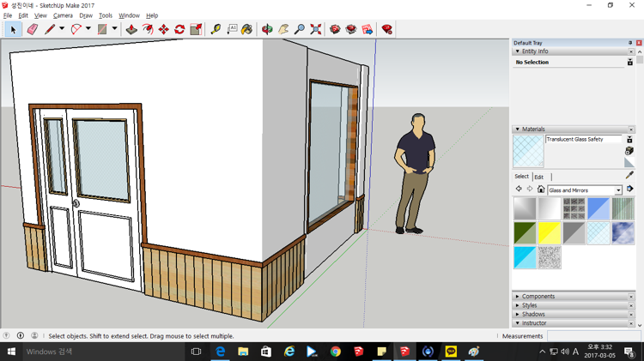Open the 3D Warehouse toolbar icon
Image resolution: width=644 pixels, height=361 pixels.
(335, 29)
